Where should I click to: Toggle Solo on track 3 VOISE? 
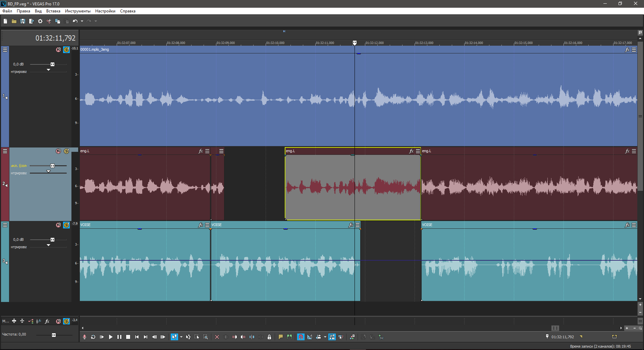66,225
